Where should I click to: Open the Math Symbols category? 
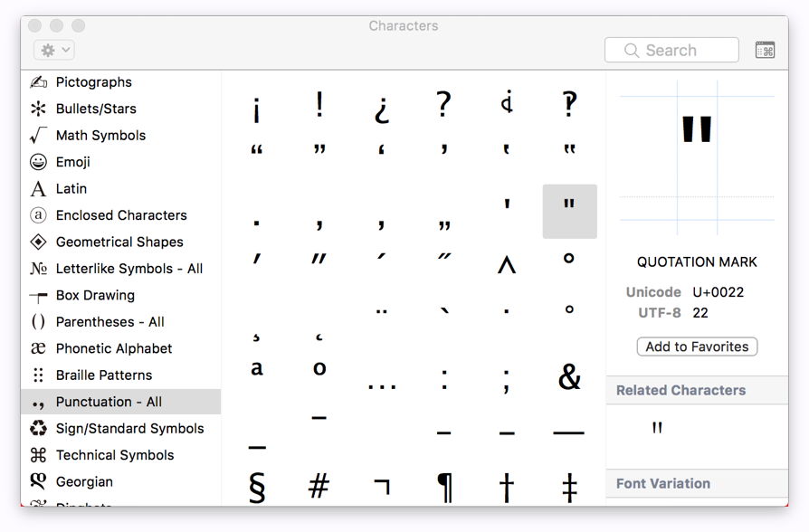[x=100, y=136]
